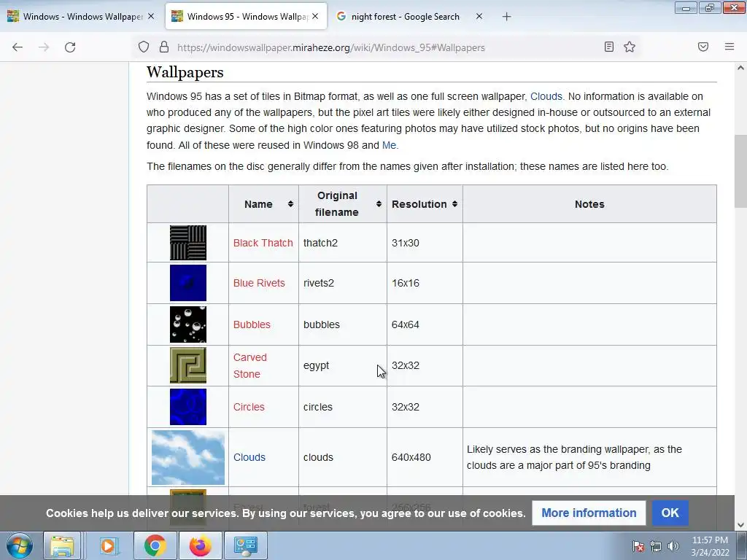Click the greyed forward navigation arrow
The width and height of the screenshot is (747, 560).
point(44,47)
